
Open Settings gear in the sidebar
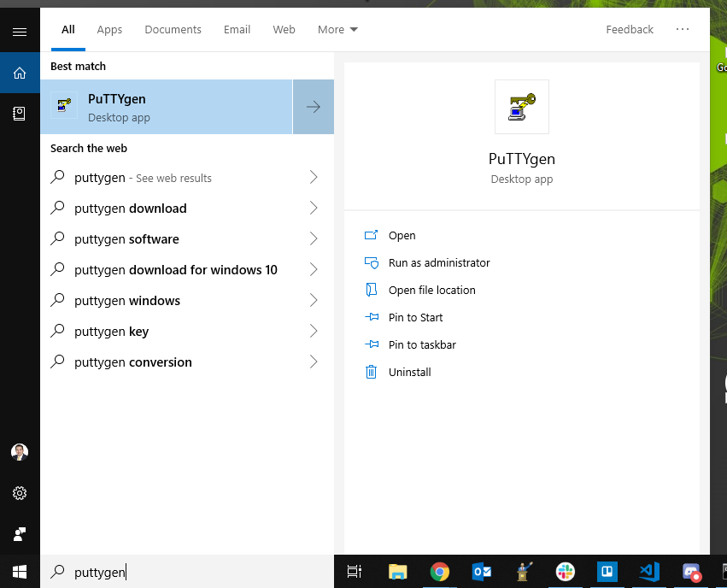click(x=20, y=493)
